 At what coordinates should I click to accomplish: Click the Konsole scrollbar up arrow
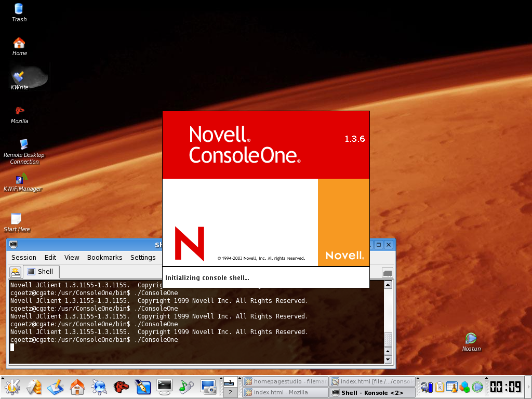(388, 285)
